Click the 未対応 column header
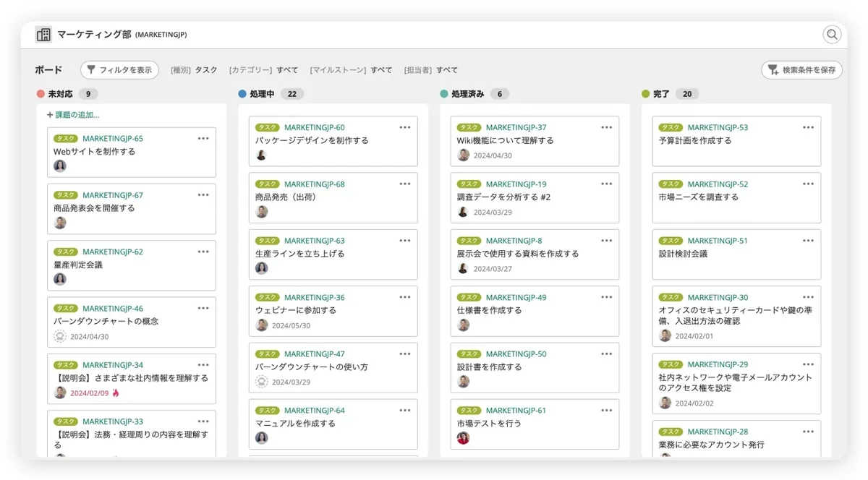Image resolution: width=868 pixels, height=480 pixels. click(61, 94)
